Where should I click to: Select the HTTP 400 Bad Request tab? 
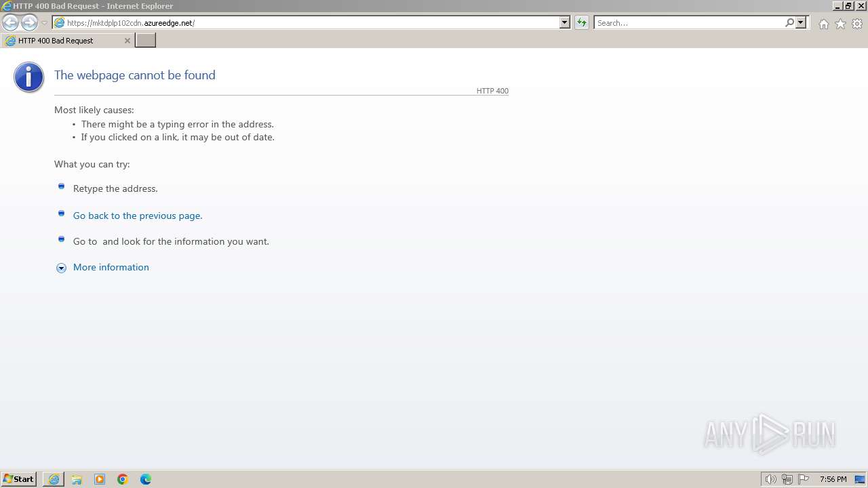[x=68, y=41]
